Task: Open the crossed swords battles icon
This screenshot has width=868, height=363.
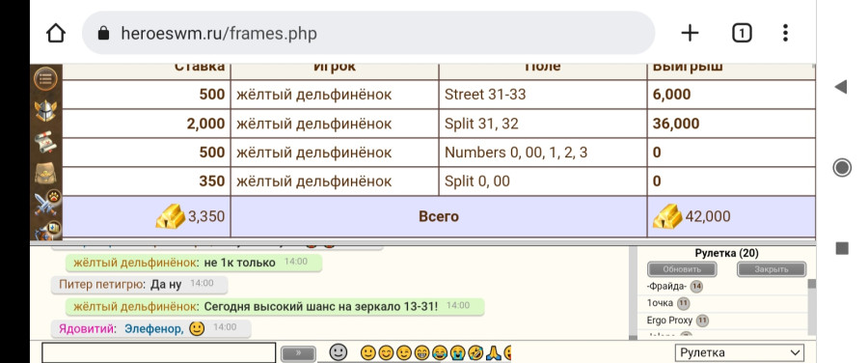Action: click(x=46, y=203)
